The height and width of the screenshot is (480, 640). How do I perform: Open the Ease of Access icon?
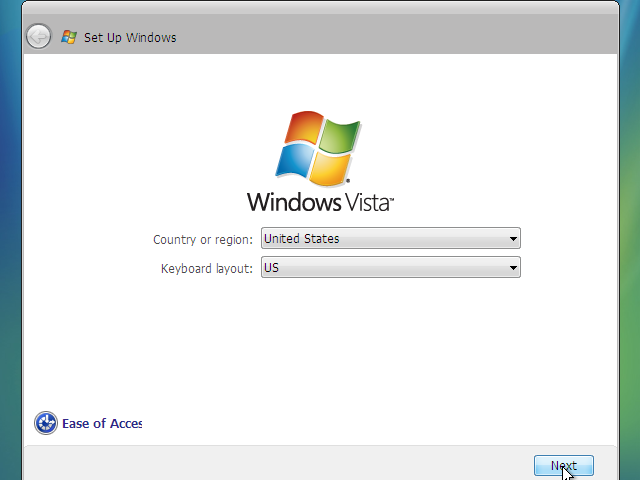46,423
